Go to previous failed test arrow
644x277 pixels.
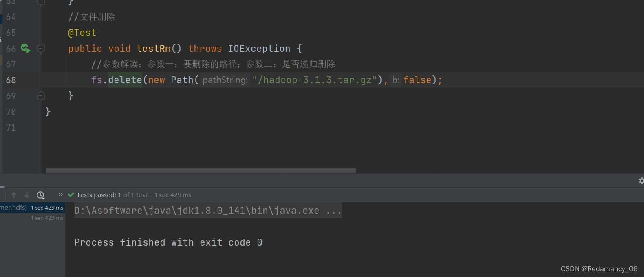[x=14, y=195]
